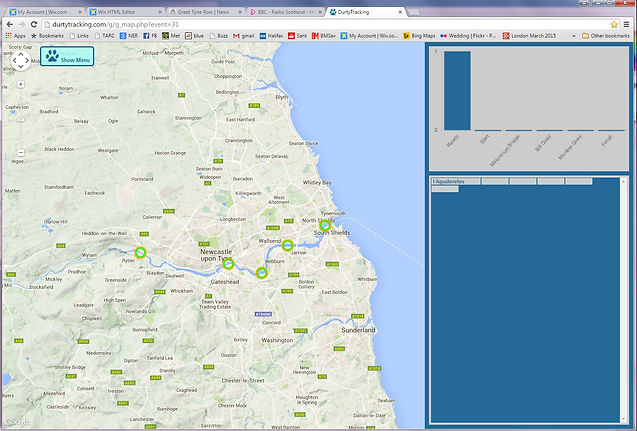The width and height of the screenshot is (637, 431).
Task: Open the Other bookmarks folder
Action: click(x=606, y=36)
